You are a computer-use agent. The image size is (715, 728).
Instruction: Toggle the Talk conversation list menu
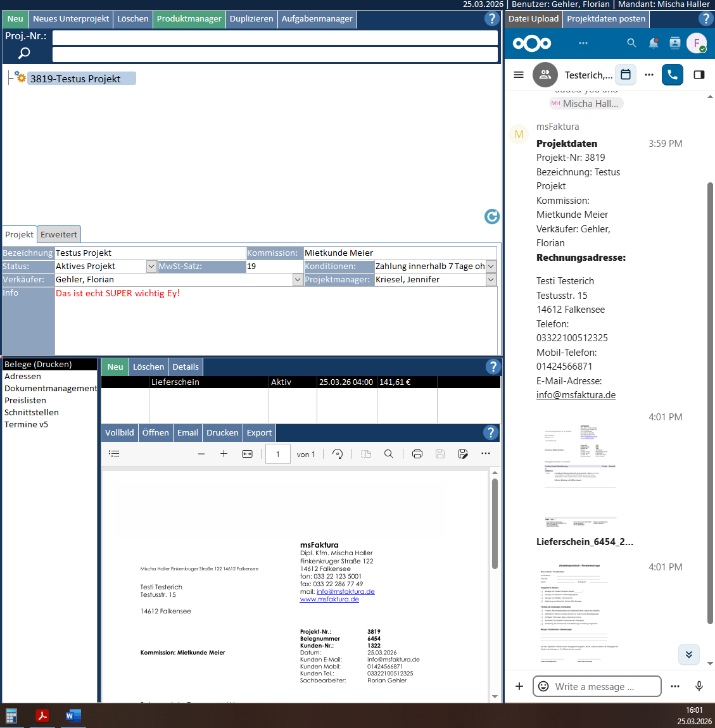(519, 75)
